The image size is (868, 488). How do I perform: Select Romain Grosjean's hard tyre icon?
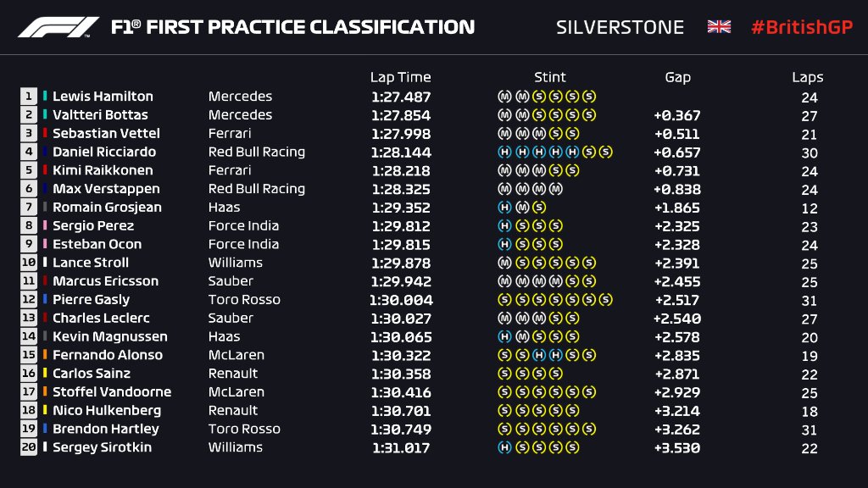coord(504,208)
